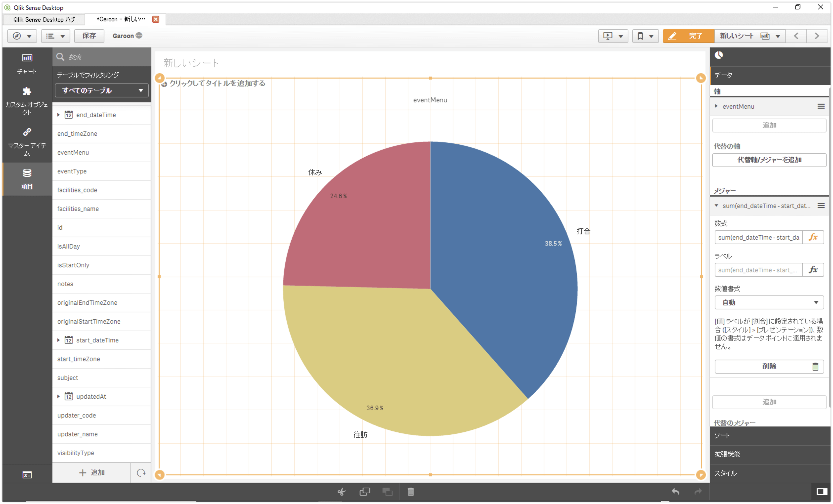Click the 代替軸/メジャーを追加 button
This screenshot has height=504, width=833.
[x=769, y=160]
